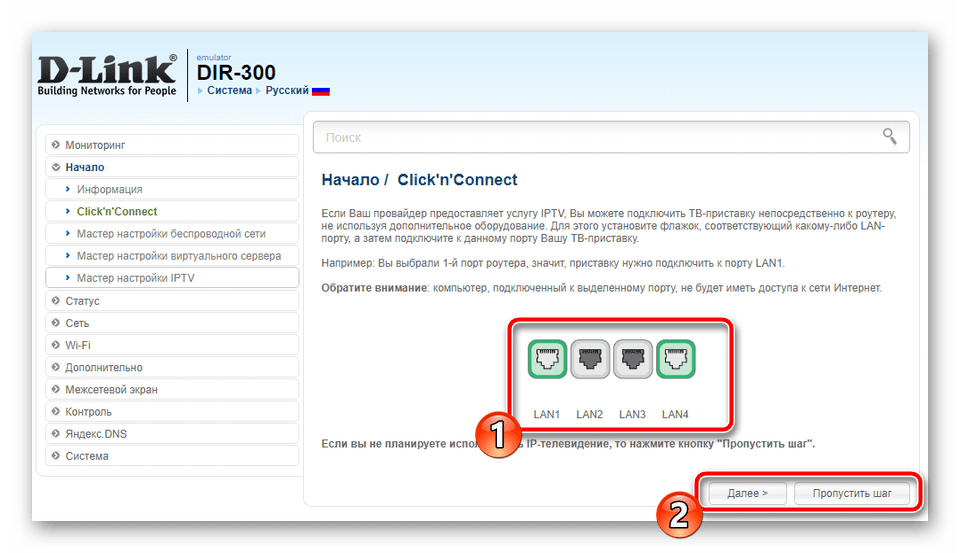This screenshot has height=553, width=960.
Task: Open Мастер настройки беспроводной сети
Action: click(172, 233)
